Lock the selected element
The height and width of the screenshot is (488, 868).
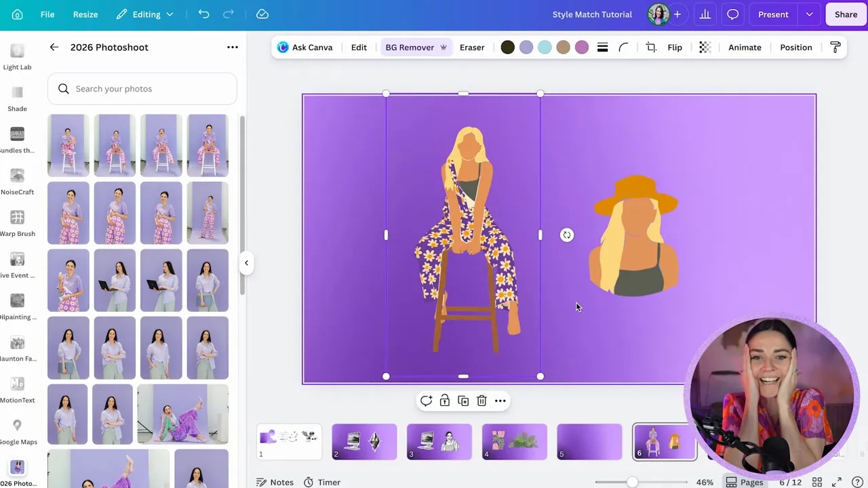pos(445,401)
